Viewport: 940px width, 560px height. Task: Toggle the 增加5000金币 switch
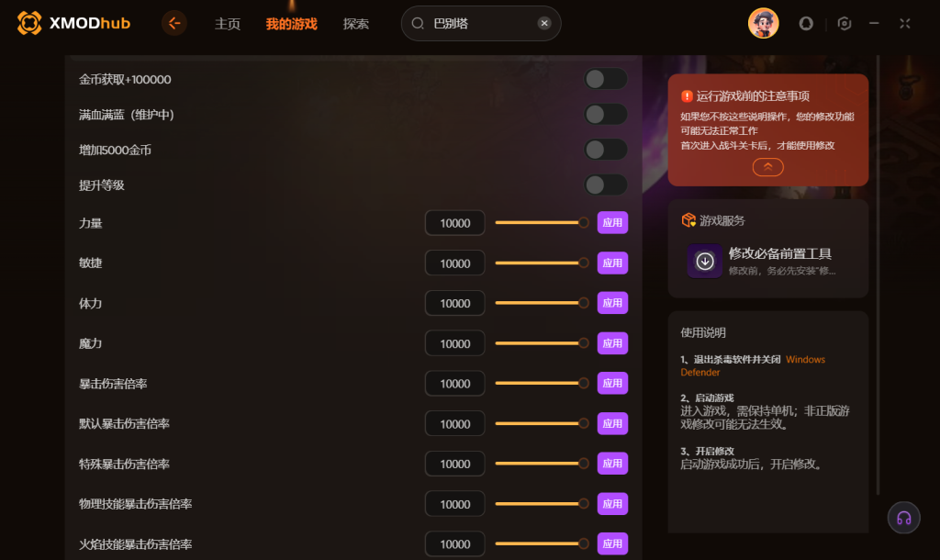[606, 150]
